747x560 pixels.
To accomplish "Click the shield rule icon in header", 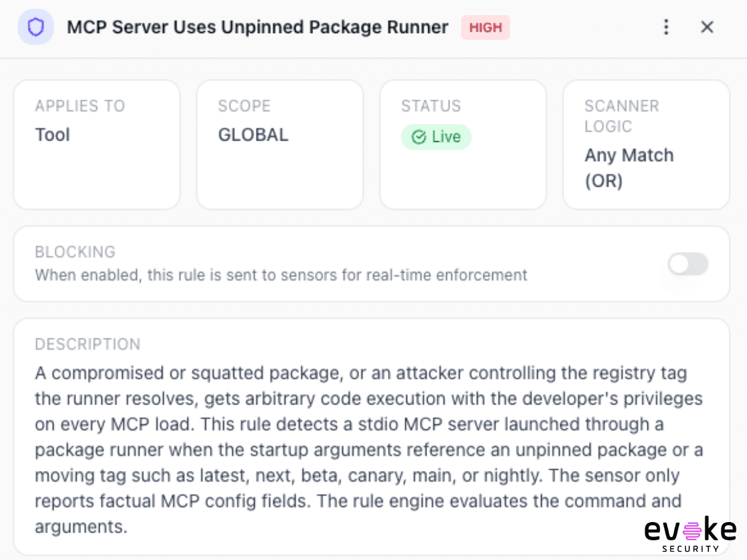I will tap(35, 27).
